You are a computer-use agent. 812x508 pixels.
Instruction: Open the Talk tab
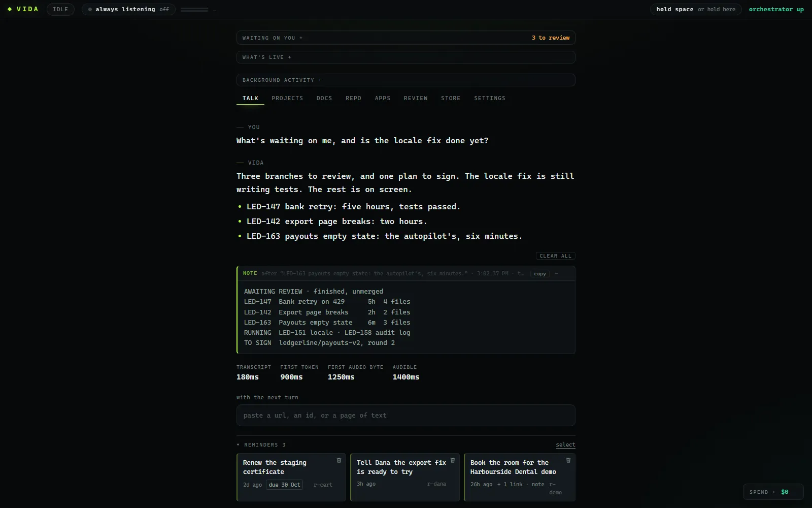tap(250, 98)
